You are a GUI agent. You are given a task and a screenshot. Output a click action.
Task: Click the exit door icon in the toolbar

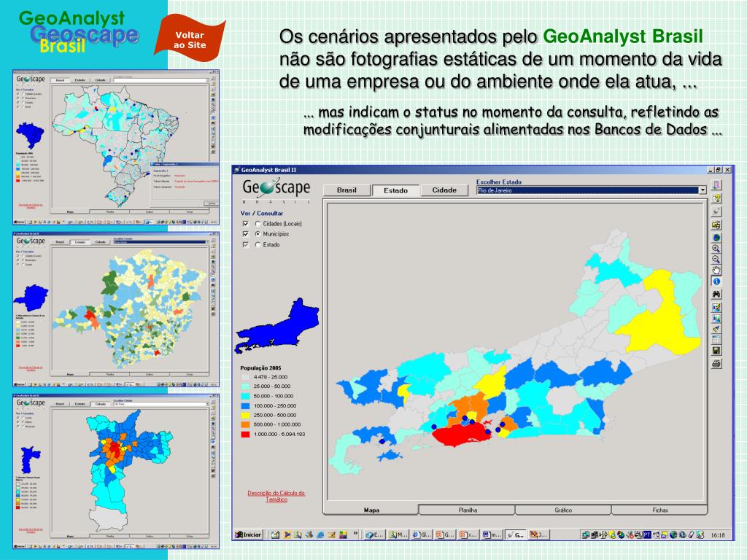pos(716,185)
